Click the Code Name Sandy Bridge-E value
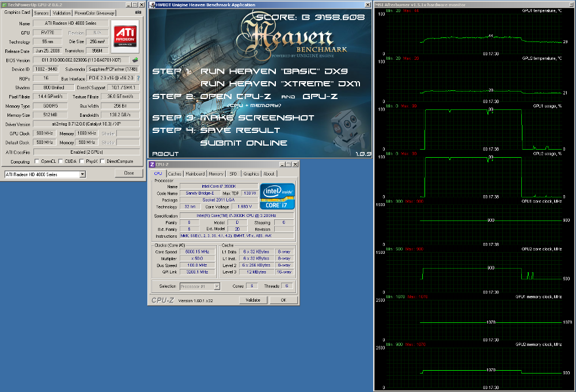 pyautogui.click(x=200, y=193)
